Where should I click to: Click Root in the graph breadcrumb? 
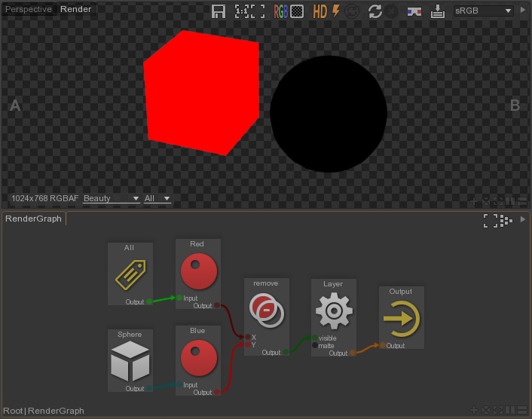pos(13,411)
